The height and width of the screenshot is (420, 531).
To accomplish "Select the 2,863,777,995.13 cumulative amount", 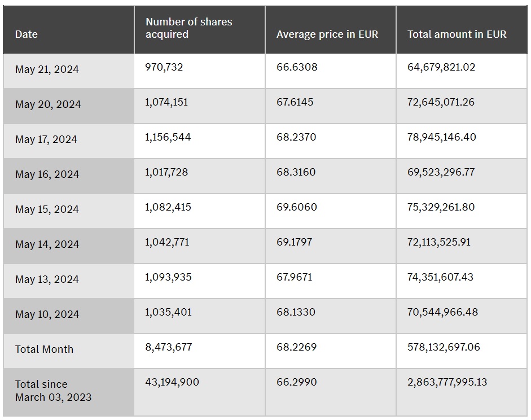I will pos(447,382).
